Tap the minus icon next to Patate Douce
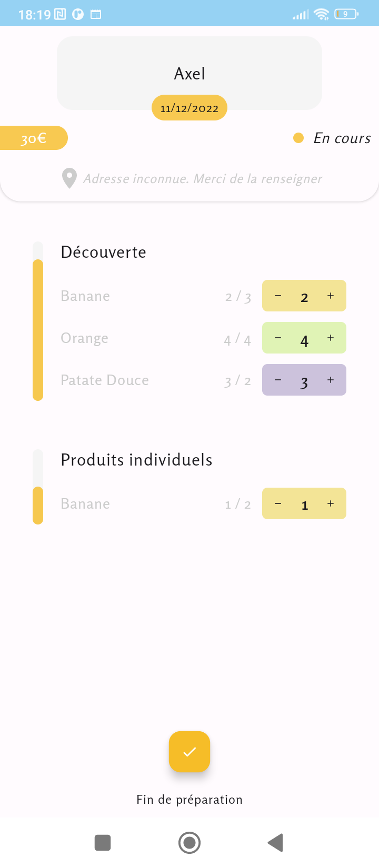This screenshot has height=868, width=379. click(278, 379)
